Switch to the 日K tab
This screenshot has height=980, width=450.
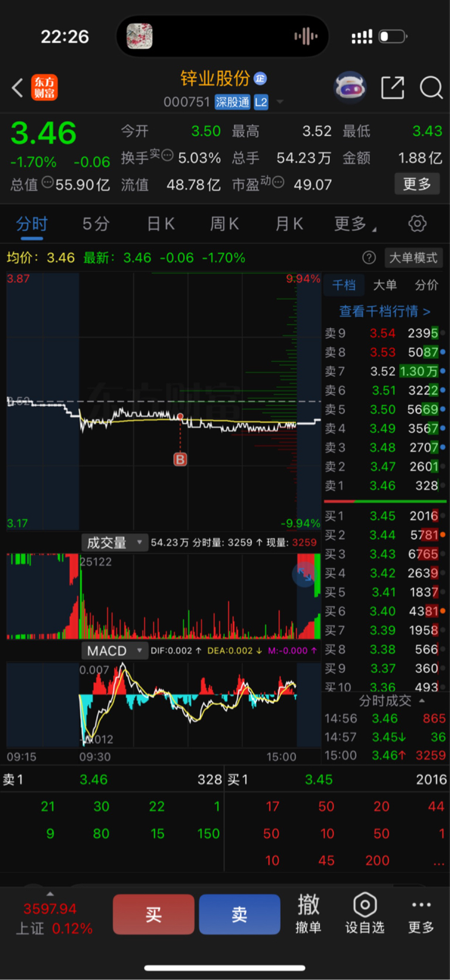point(161,224)
